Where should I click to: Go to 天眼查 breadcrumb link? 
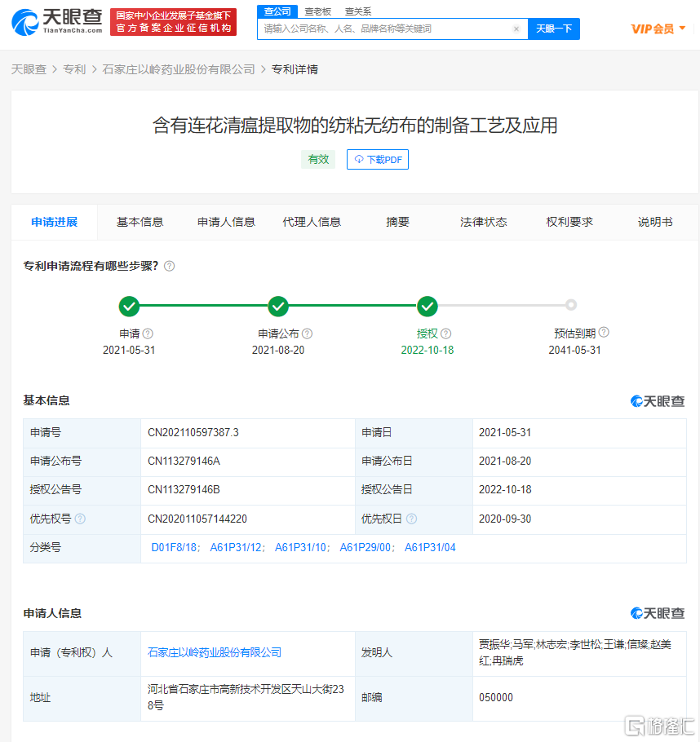[29, 69]
